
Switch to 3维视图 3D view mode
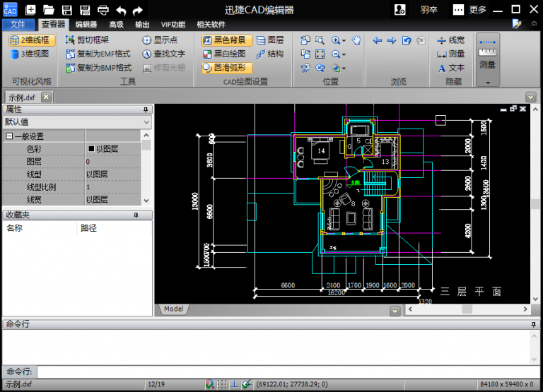pyautogui.click(x=30, y=54)
